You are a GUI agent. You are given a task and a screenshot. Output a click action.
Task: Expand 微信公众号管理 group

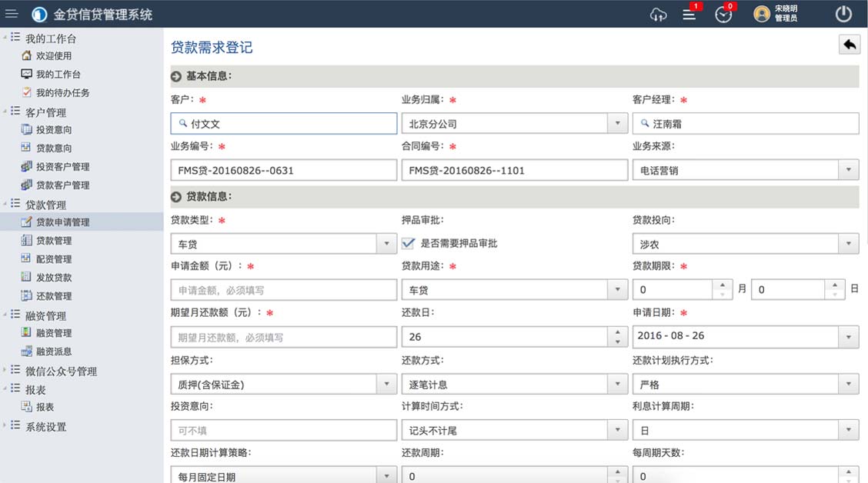pyautogui.click(x=5, y=370)
